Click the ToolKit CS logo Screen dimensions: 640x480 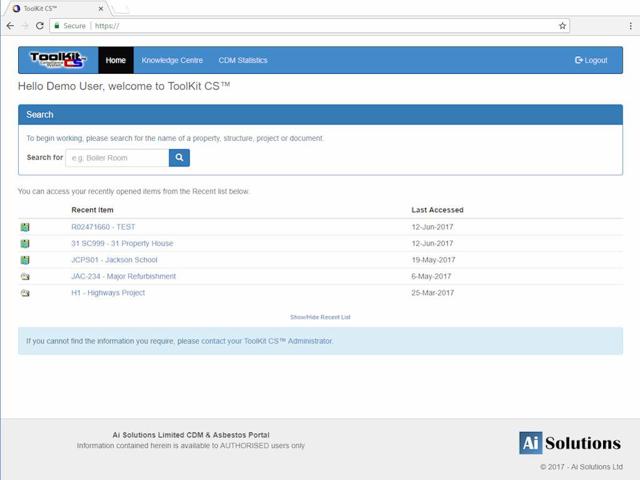click(58, 60)
